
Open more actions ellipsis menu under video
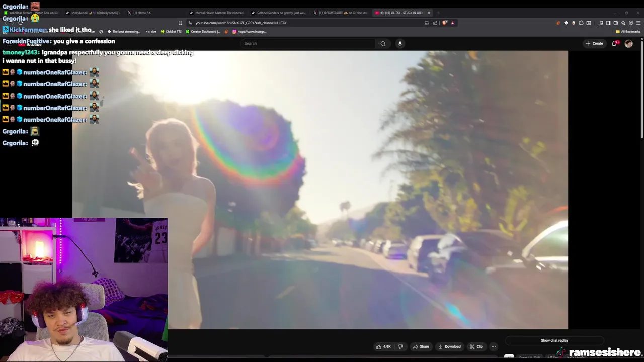coord(494,346)
